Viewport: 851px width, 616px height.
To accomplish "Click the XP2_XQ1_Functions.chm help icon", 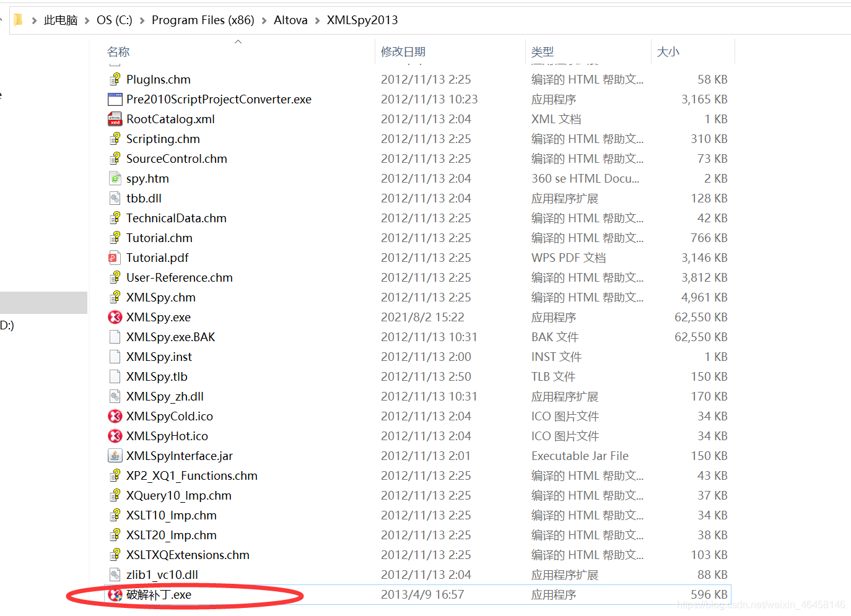I will pyautogui.click(x=115, y=475).
